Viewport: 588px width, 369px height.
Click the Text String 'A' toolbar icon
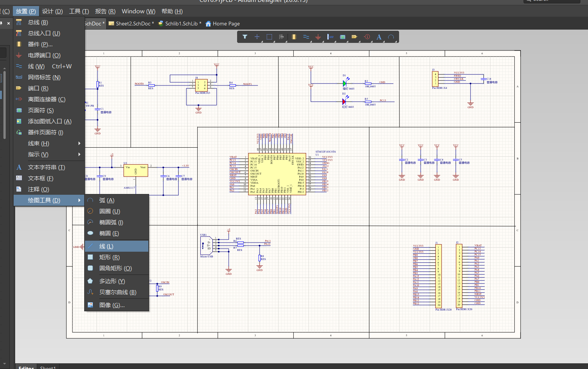click(379, 37)
